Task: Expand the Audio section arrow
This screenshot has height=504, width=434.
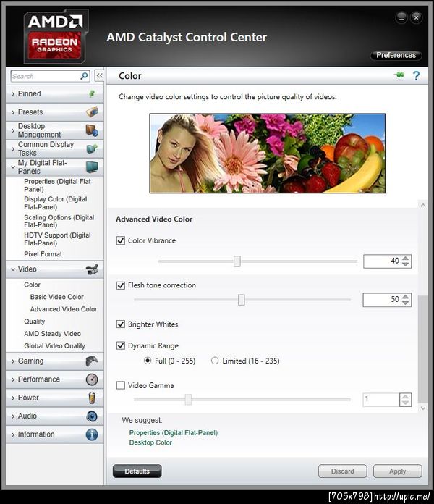Action: coord(13,416)
